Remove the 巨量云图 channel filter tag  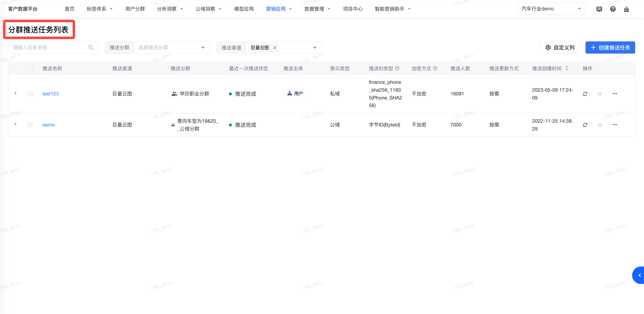(x=275, y=48)
